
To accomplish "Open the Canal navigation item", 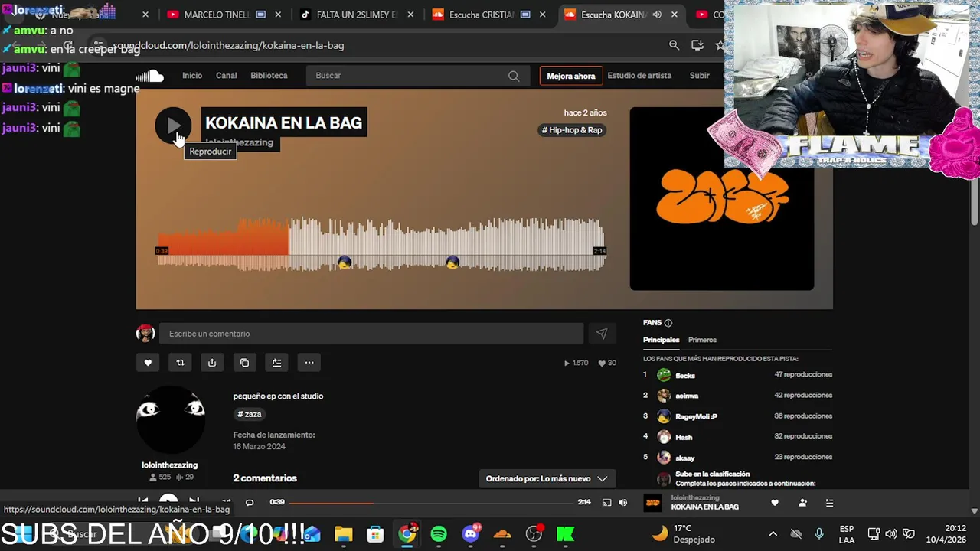I will [227, 75].
